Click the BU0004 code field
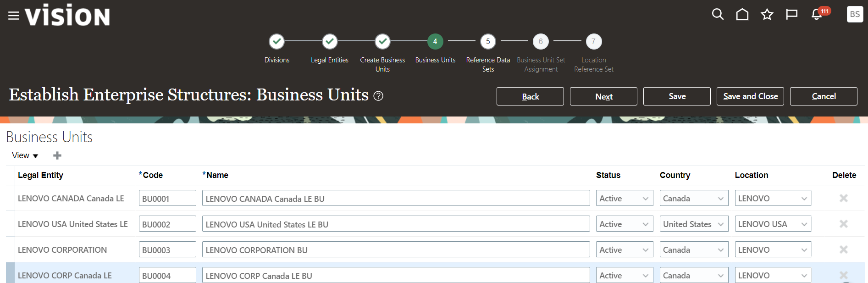The width and height of the screenshot is (868, 283). (x=167, y=275)
